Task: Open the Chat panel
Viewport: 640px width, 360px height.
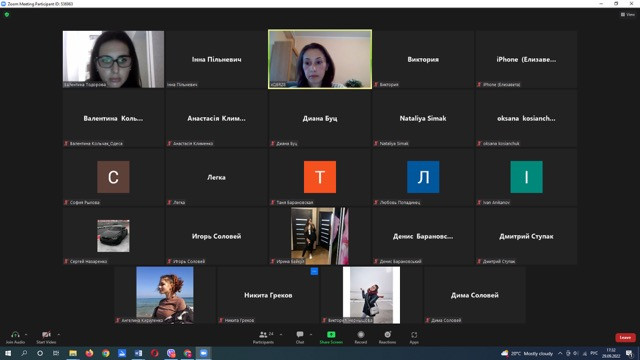Action: (x=300, y=337)
